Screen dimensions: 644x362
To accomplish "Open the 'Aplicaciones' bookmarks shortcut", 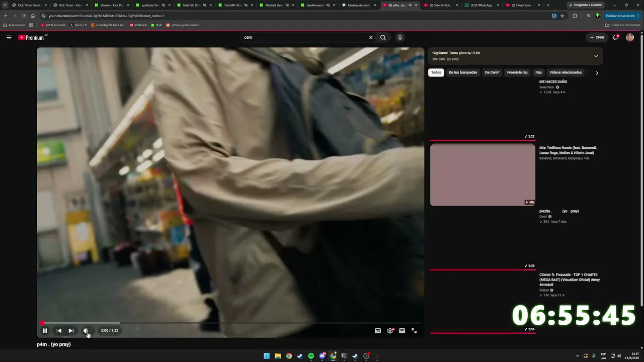I will [x=14, y=25].
